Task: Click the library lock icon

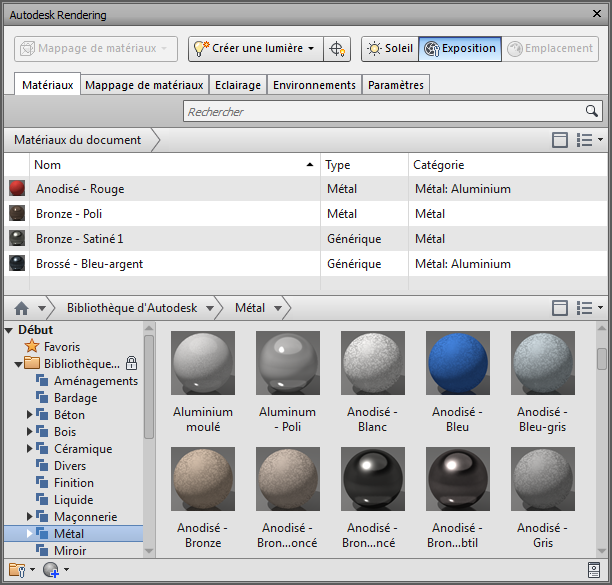Action: [132, 363]
